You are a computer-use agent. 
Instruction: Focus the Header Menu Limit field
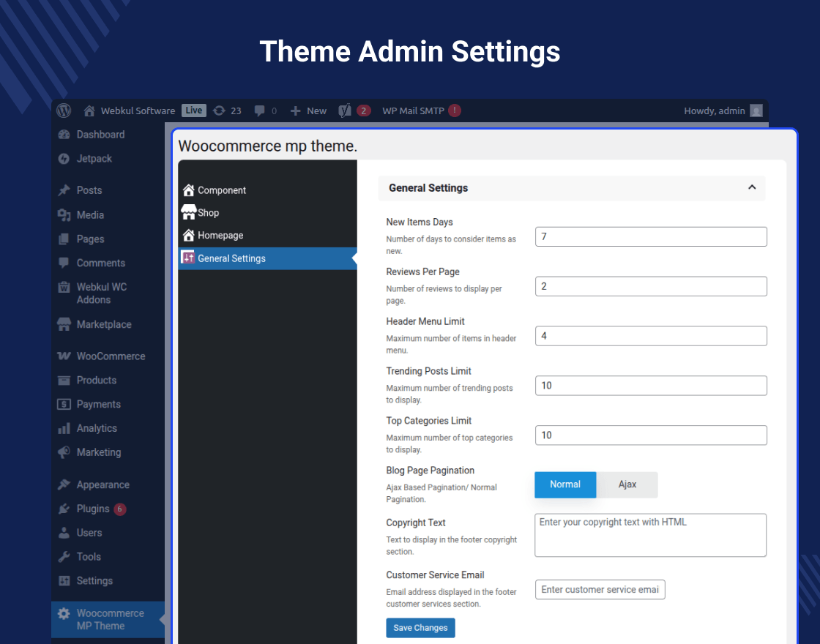(651, 336)
